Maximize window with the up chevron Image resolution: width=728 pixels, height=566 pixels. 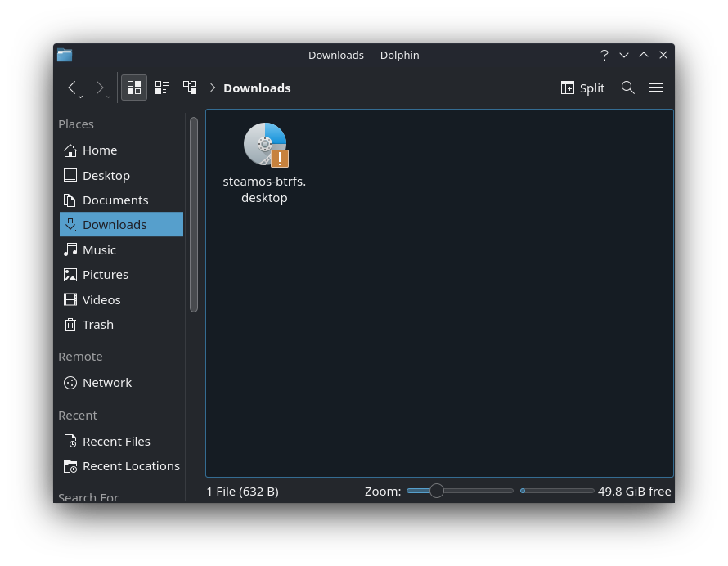tap(644, 55)
